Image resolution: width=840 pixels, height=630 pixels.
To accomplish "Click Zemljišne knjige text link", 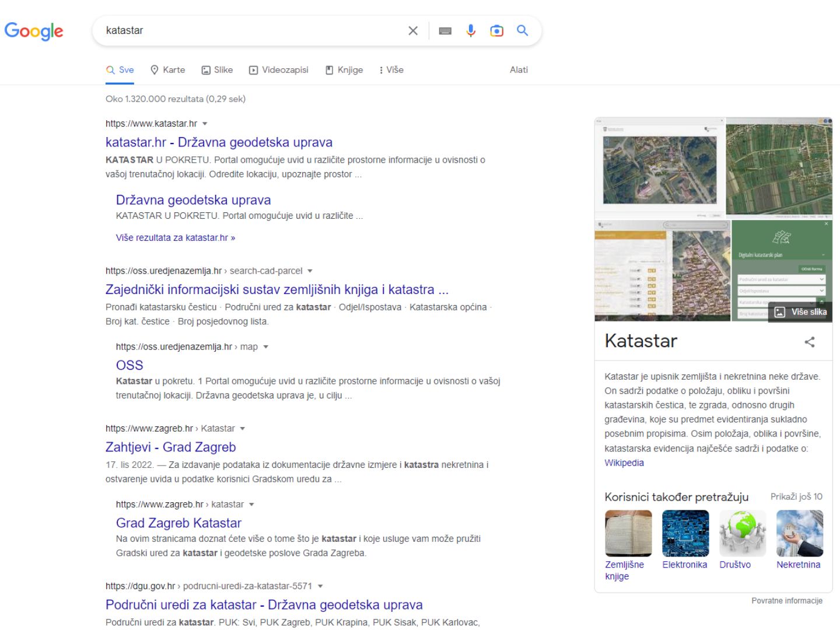I will pos(624,570).
